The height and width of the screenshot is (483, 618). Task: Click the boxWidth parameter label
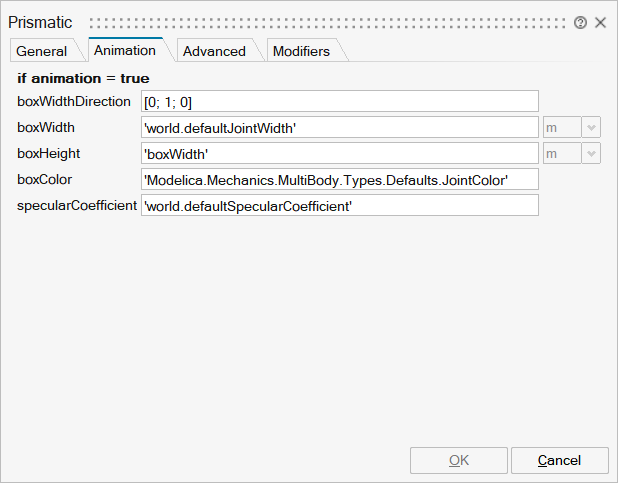46,127
